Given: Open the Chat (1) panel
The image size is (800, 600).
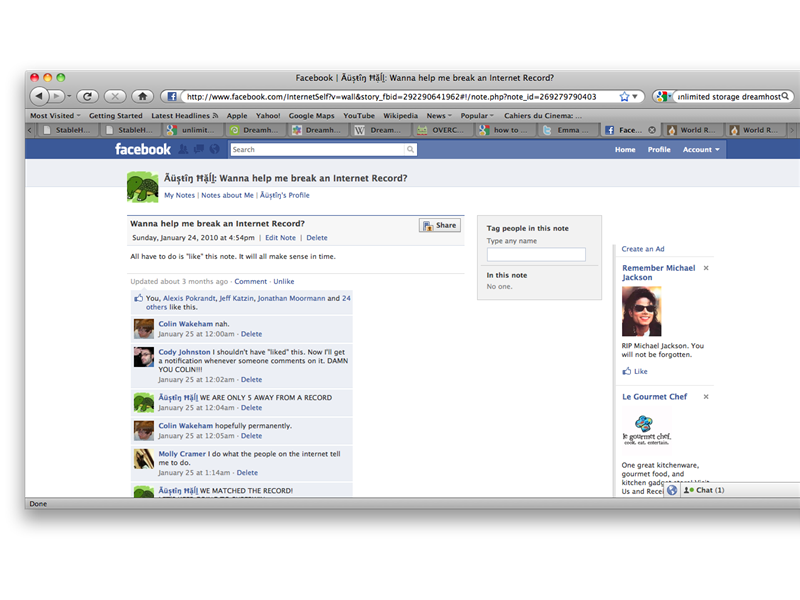Looking at the screenshot, I should 704,490.
